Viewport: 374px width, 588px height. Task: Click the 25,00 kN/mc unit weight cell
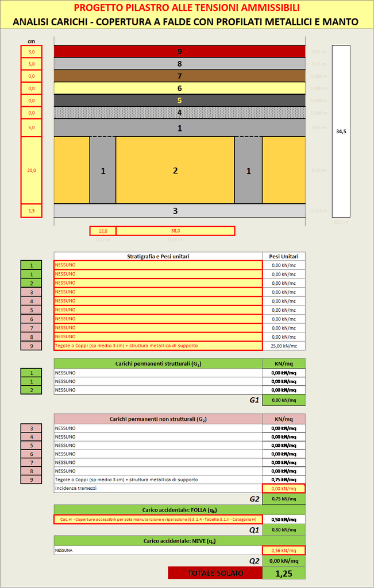(x=284, y=346)
